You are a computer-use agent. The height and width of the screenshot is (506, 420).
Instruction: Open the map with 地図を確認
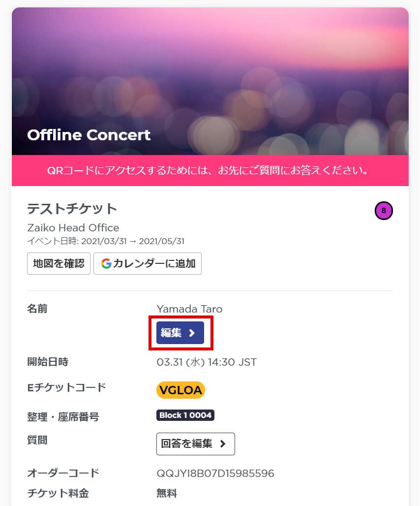pyautogui.click(x=59, y=263)
